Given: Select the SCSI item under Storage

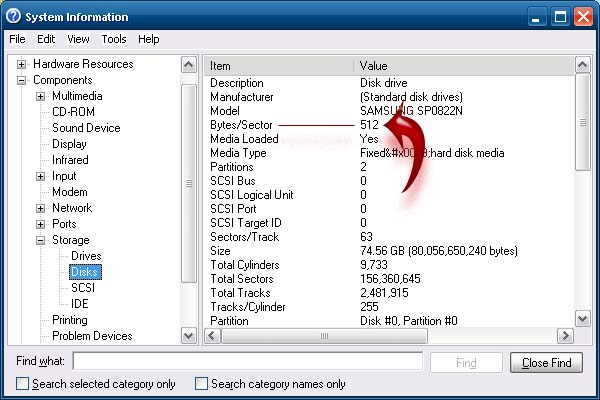Looking at the screenshot, I should click(82, 288).
